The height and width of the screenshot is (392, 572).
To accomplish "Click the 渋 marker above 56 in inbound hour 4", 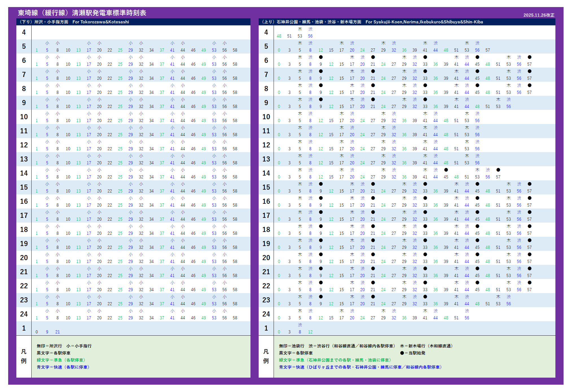I will pyautogui.click(x=310, y=29).
